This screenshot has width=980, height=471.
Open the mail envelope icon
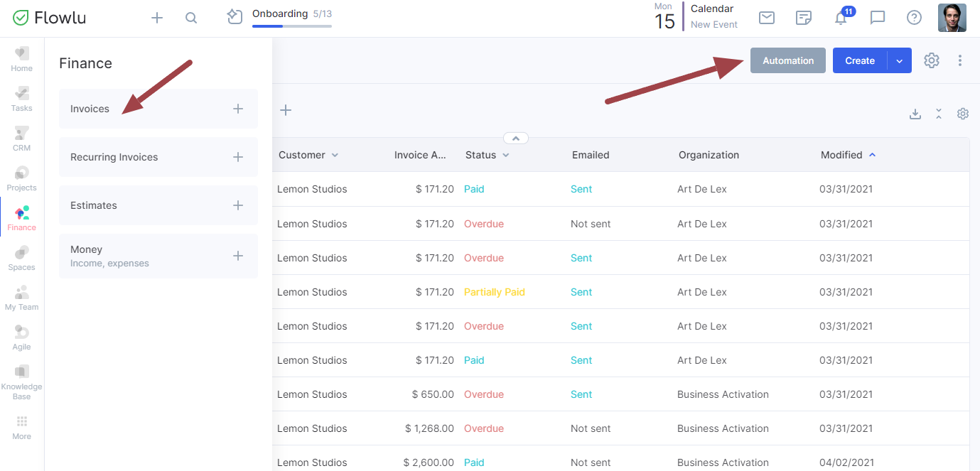[767, 18]
